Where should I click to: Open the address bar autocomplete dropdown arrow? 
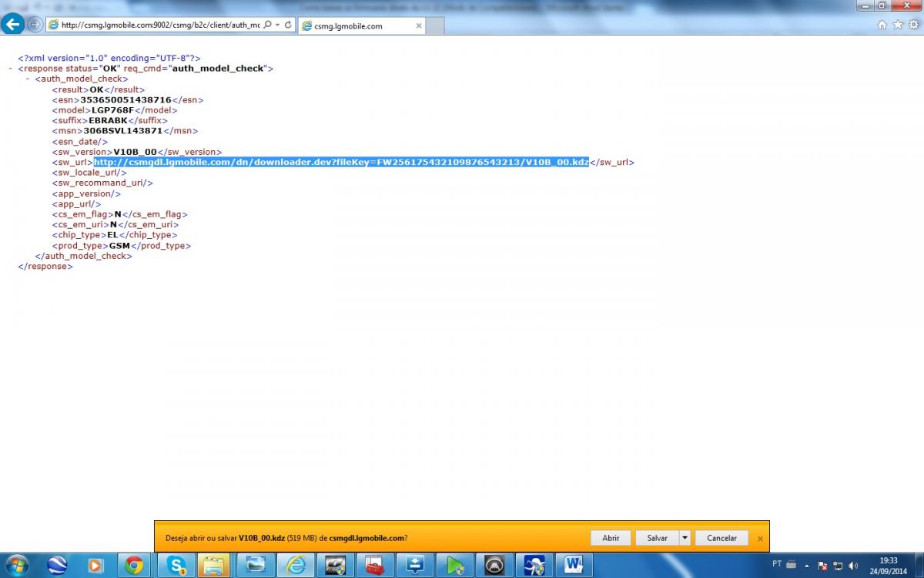pyautogui.click(x=276, y=25)
